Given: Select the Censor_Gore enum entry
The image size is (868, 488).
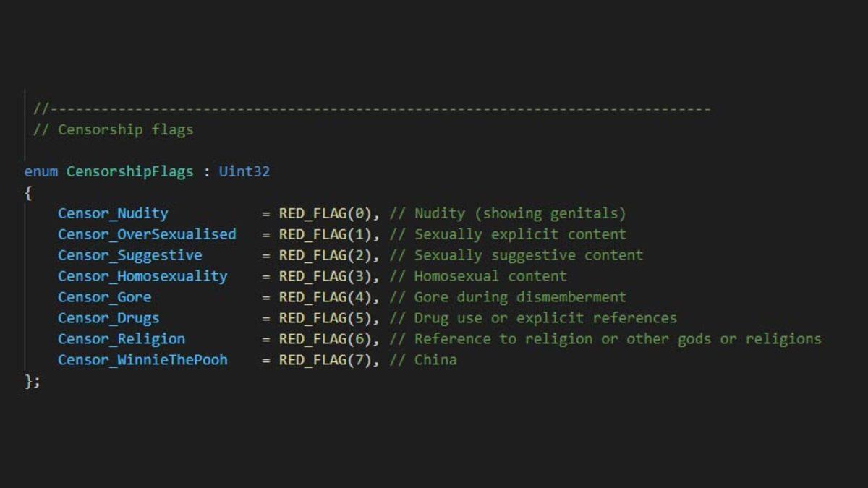Looking at the screenshot, I should (105, 297).
